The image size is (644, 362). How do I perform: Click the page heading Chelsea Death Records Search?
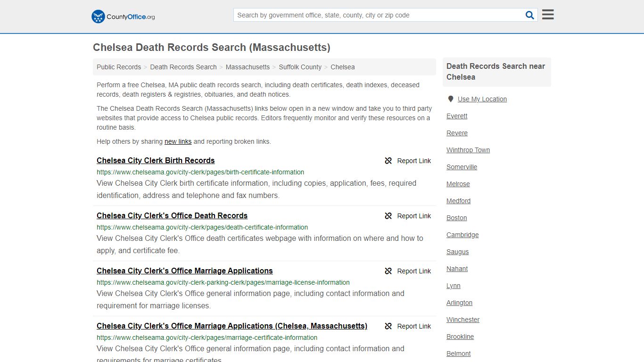(x=211, y=48)
